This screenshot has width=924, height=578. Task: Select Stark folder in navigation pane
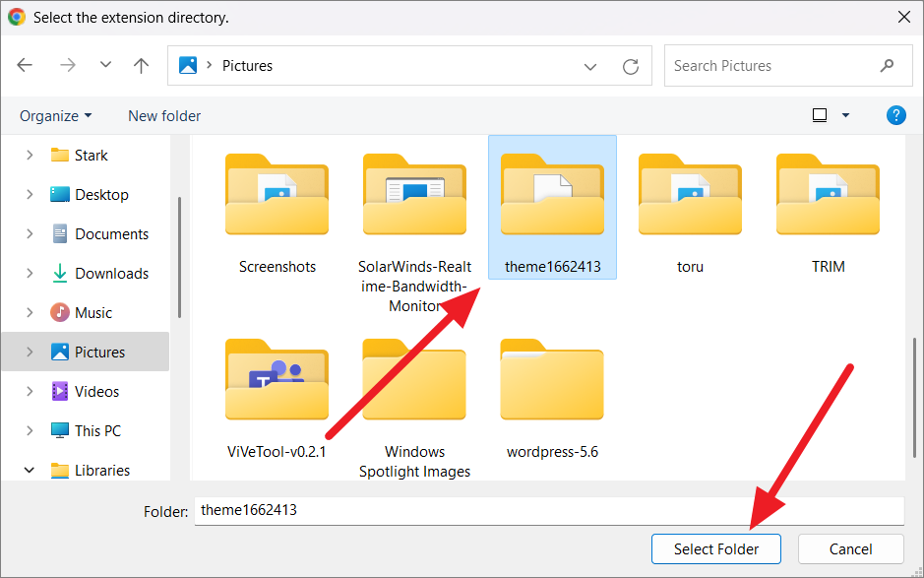point(79,156)
